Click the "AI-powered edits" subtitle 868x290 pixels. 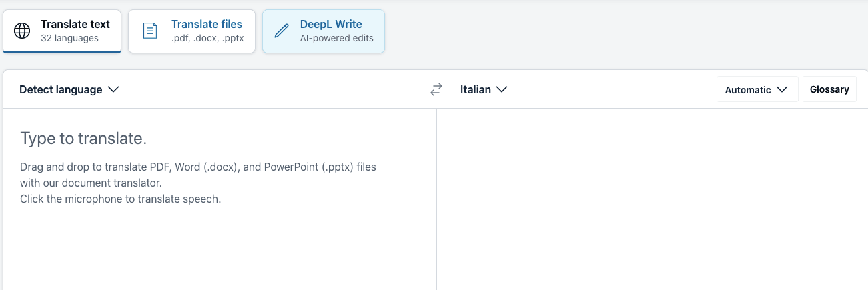pos(337,38)
